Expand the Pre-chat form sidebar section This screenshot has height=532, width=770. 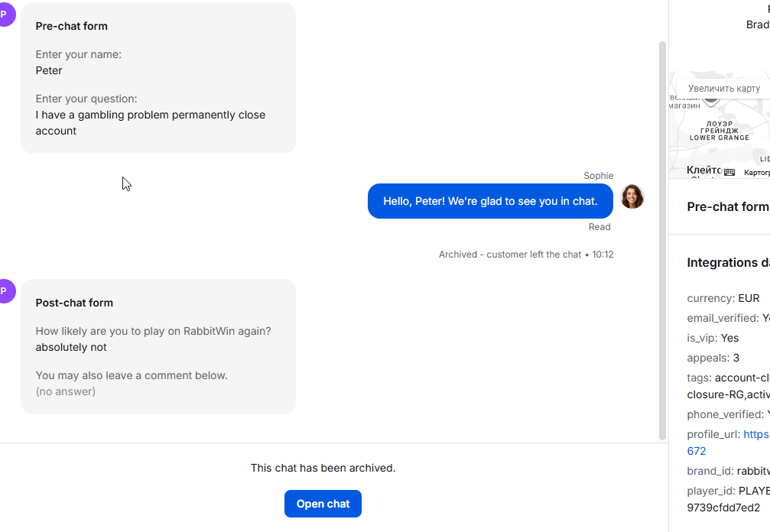pos(727,206)
